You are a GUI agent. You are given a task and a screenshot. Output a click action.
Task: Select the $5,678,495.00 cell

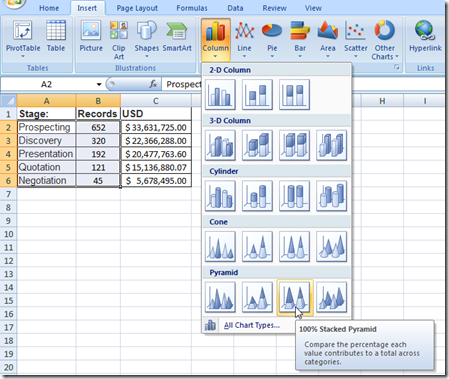156,181
